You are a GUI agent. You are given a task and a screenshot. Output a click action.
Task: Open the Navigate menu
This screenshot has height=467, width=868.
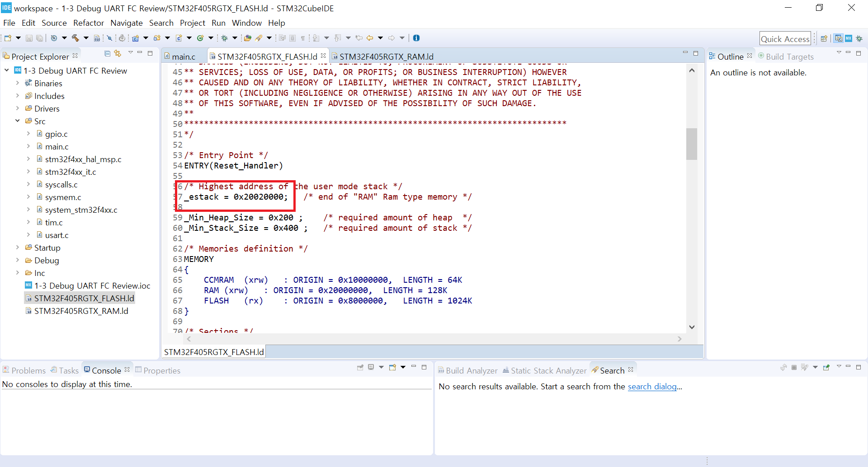pos(127,23)
